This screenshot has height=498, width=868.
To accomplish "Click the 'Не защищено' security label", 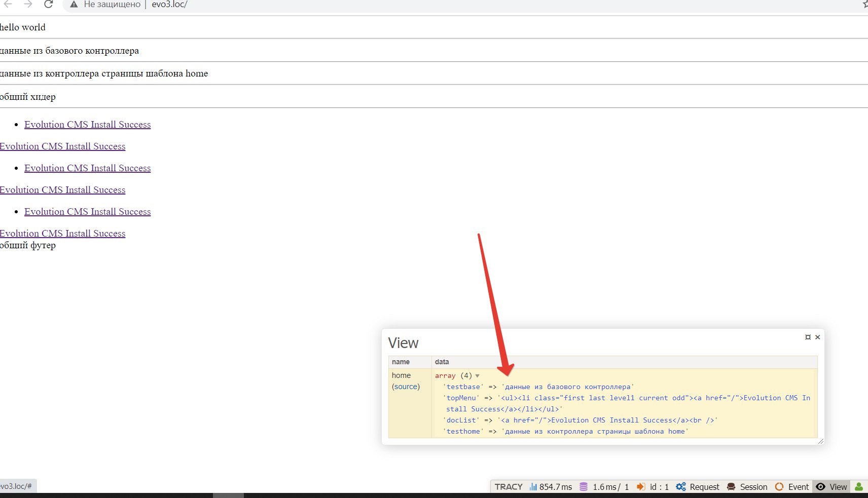I will (x=112, y=5).
